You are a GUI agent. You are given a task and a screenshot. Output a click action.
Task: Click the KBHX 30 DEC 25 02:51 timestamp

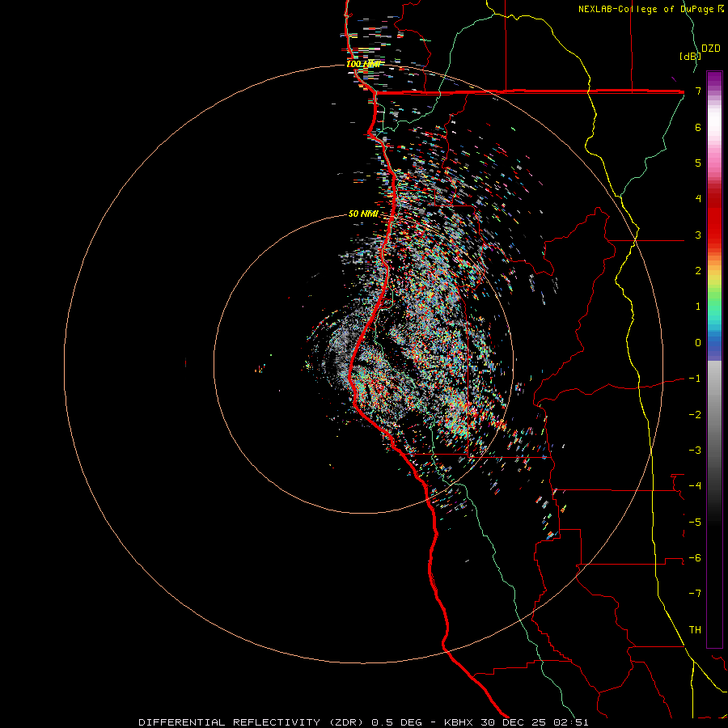[516, 722]
